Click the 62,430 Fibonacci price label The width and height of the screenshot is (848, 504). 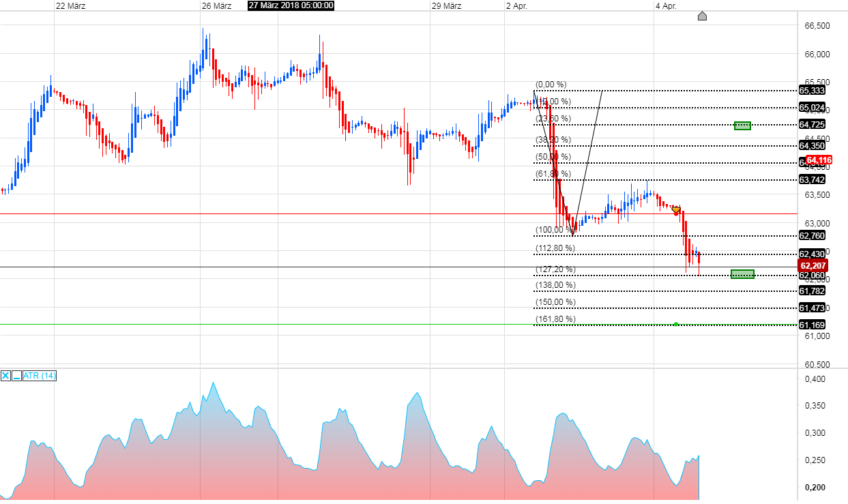[812, 254]
